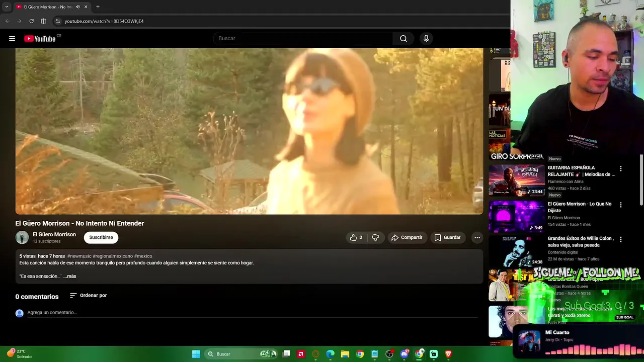Open OBS Studio from taskbar
Viewport: 644px width, 362px height.
point(389,354)
